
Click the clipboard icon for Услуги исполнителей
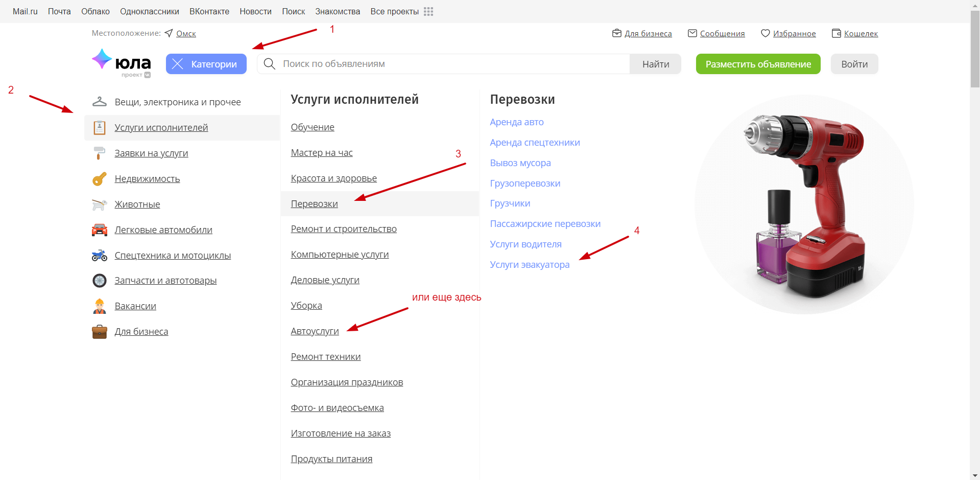point(100,127)
